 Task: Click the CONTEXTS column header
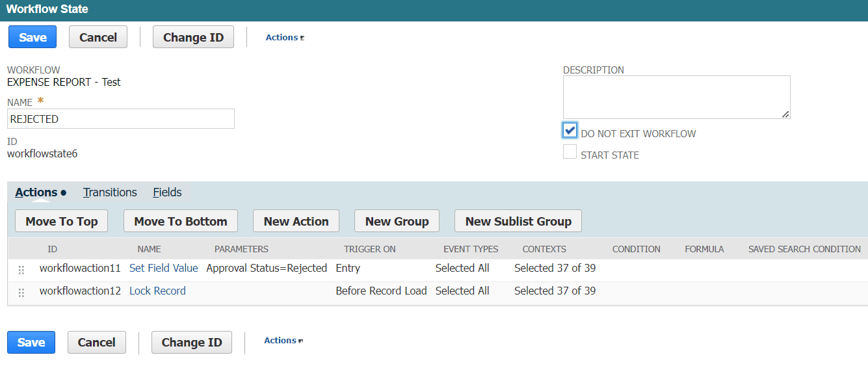[x=544, y=249]
